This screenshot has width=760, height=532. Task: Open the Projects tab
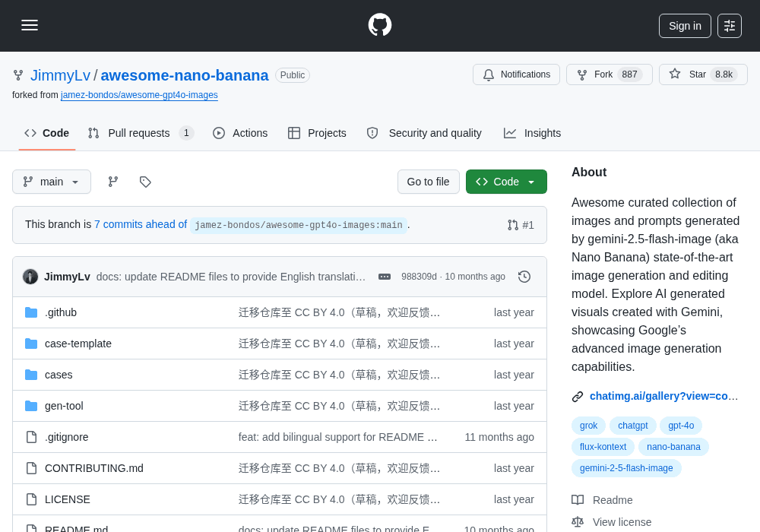point(317,133)
